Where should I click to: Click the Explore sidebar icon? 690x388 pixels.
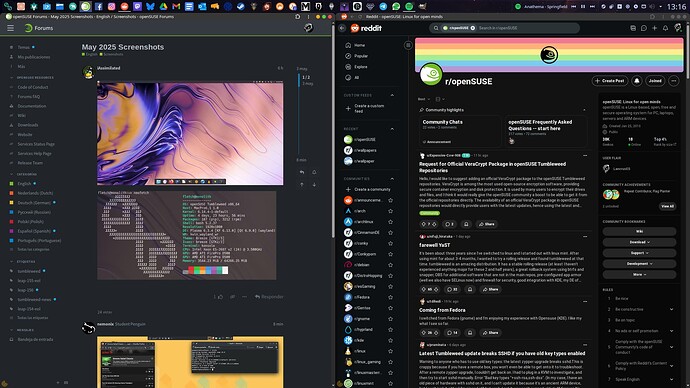pyautogui.click(x=348, y=67)
